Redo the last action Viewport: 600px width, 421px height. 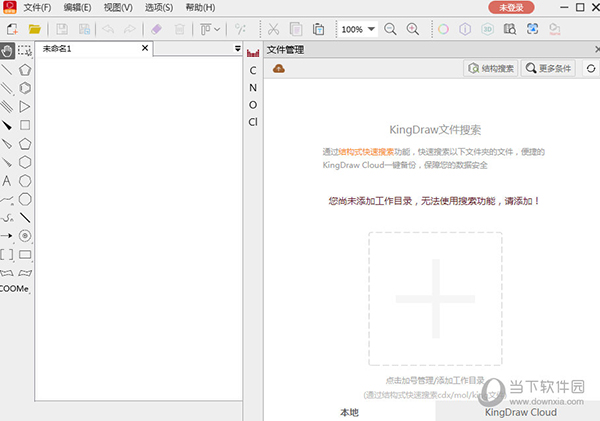tap(130, 29)
